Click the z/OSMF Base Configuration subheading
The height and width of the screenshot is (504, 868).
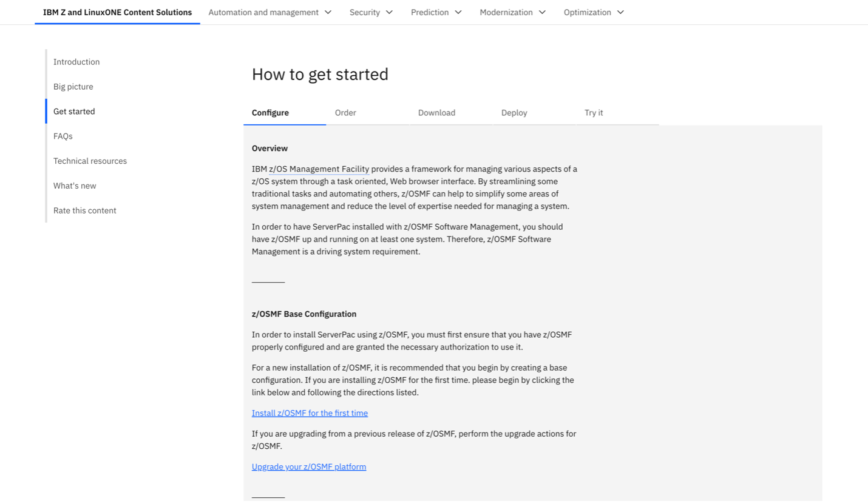[304, 314]
